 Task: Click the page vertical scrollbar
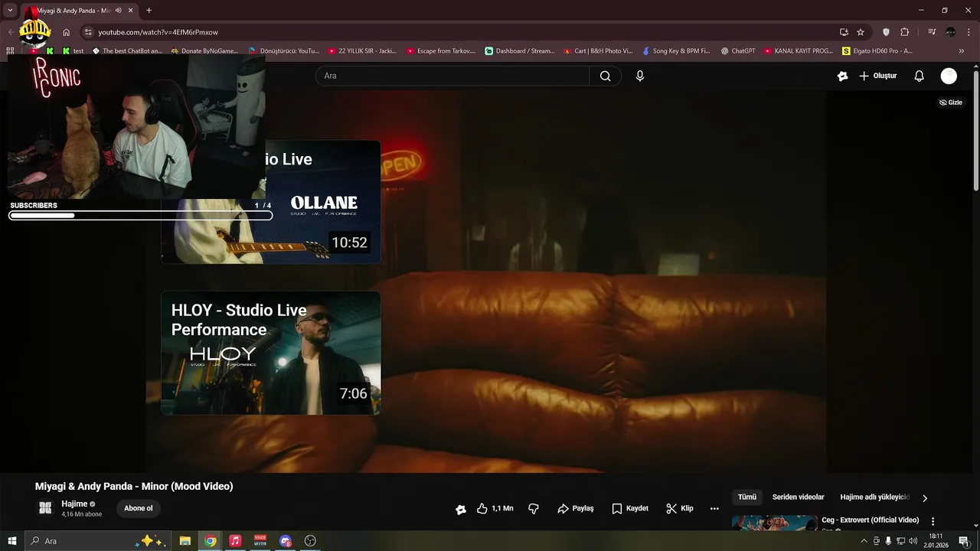pos(975,130)
